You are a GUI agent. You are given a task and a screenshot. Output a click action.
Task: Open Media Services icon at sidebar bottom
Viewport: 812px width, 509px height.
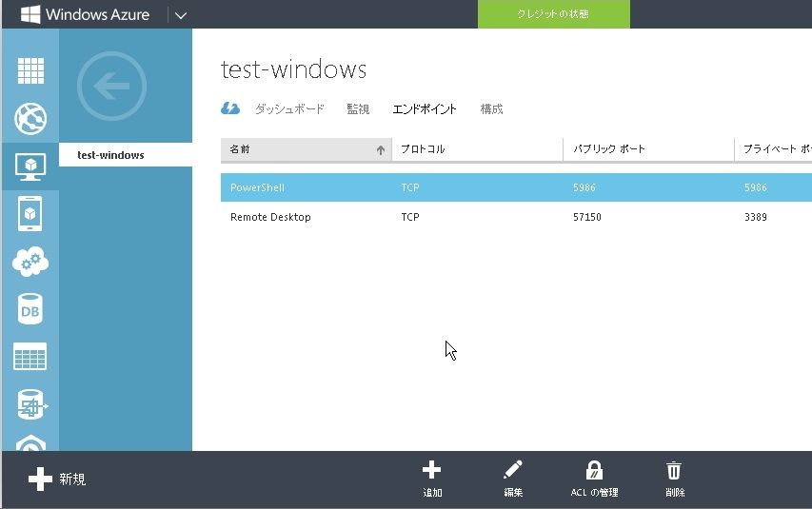pos(30,442)
